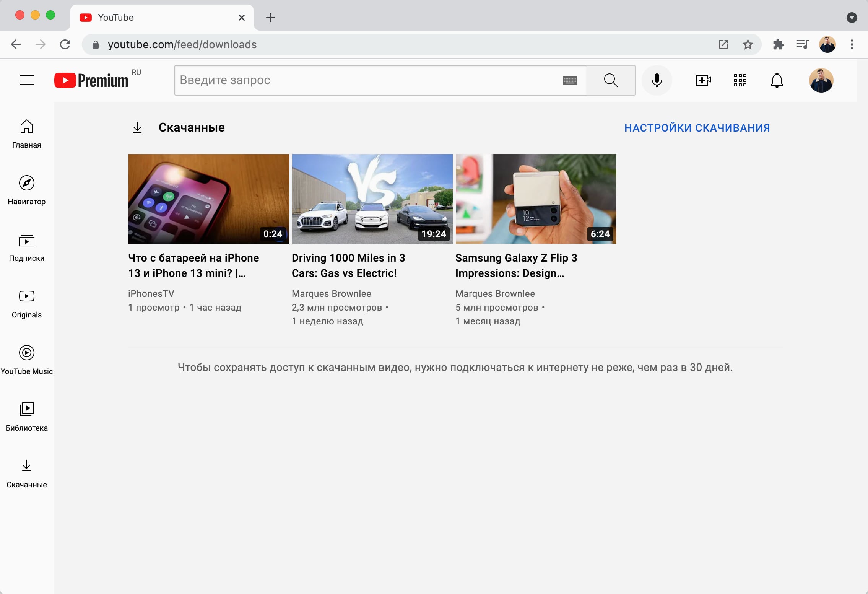Screen dimensions: 868x594
Task: Open the user account avatar menu
Action: pyautogui.click(x=821, y=80)
